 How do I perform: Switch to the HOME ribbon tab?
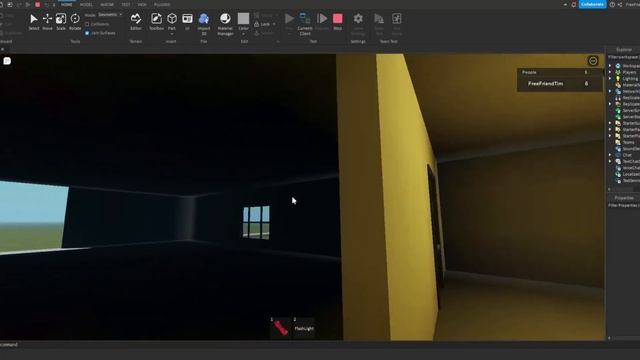coord(67,4)
